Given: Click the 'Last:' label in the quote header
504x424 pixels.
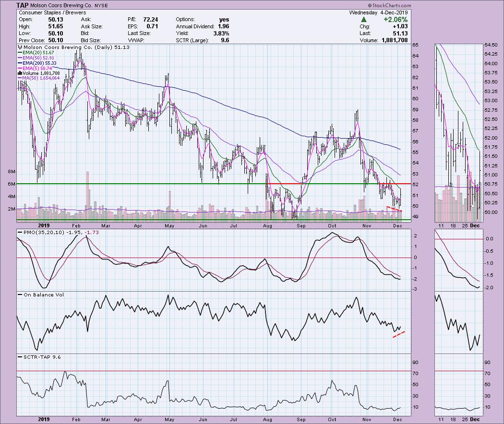Looking at the screenshot, I should tap(365, 34).
